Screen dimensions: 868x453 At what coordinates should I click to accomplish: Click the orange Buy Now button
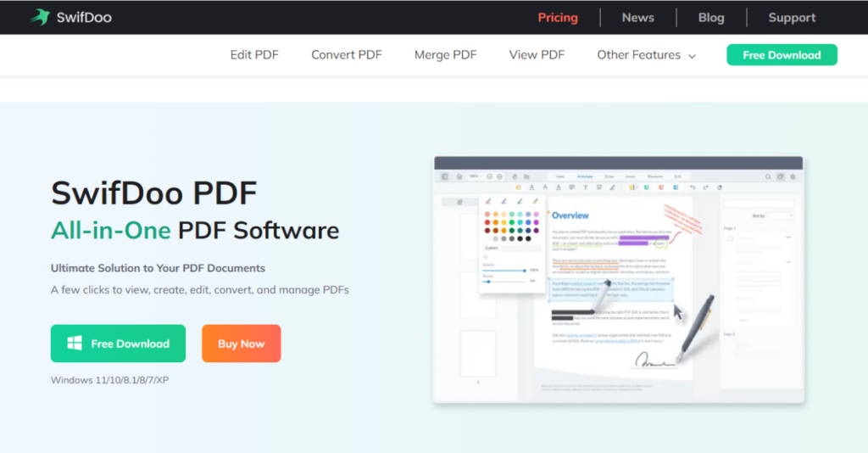coord(241,344)
